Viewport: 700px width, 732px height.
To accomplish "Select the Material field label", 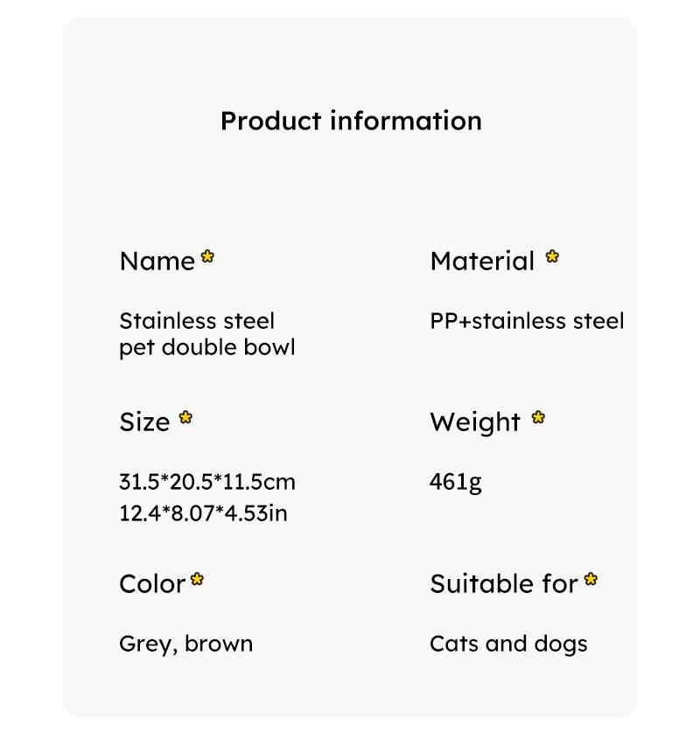I will [482, 261].
